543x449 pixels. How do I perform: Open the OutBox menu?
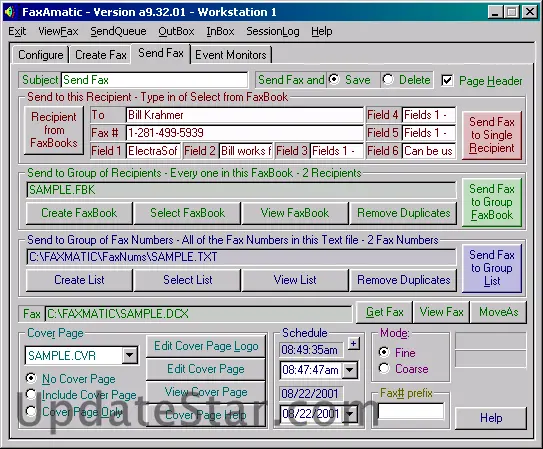pos(176,32)
